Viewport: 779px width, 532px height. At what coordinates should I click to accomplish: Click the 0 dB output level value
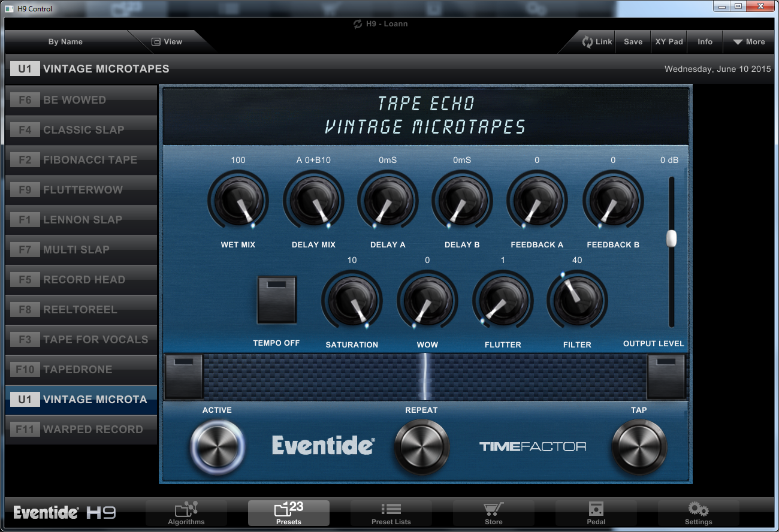tap(669, 160)
